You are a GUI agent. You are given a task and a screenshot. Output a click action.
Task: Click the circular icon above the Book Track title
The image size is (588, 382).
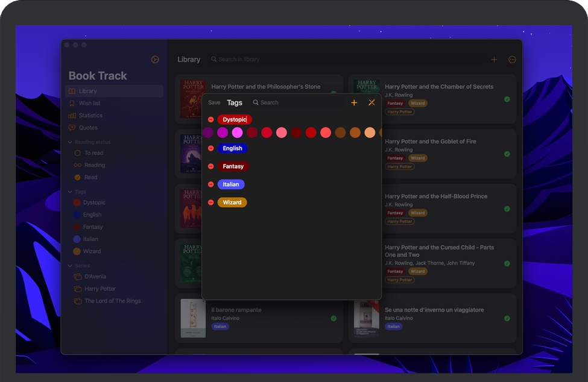(x=155, y=59)
